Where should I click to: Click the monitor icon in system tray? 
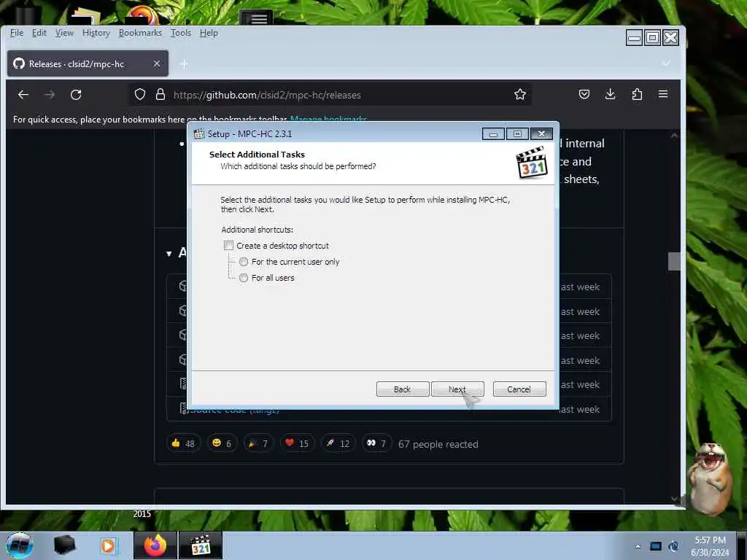click(x=656, y=546)
